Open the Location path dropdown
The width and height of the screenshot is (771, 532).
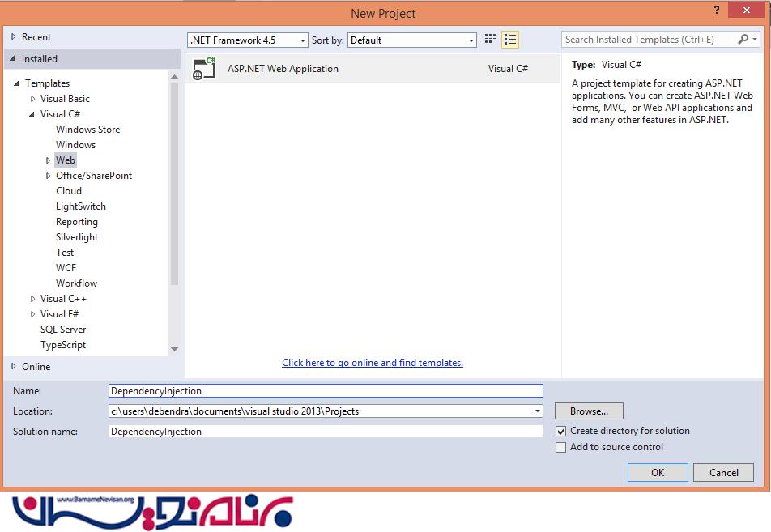(x=538, y=411)
